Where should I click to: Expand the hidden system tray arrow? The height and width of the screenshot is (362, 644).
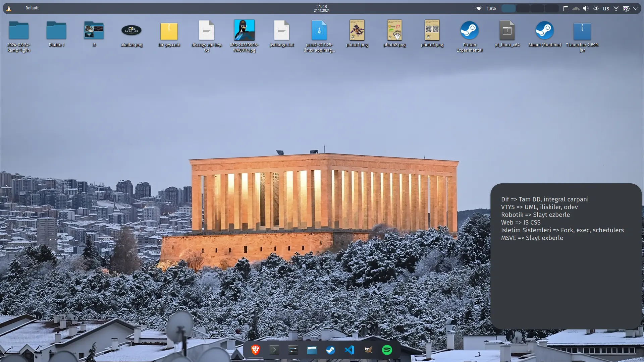636,8
